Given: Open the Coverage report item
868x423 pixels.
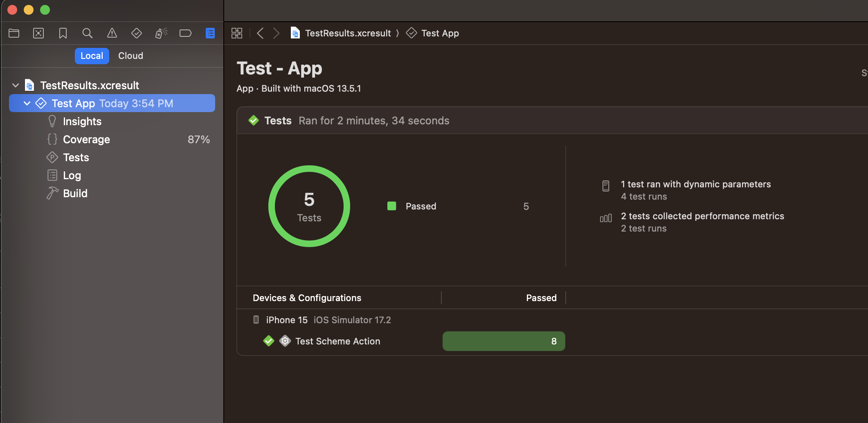Looking at the screenshot, I should point(86,139).
